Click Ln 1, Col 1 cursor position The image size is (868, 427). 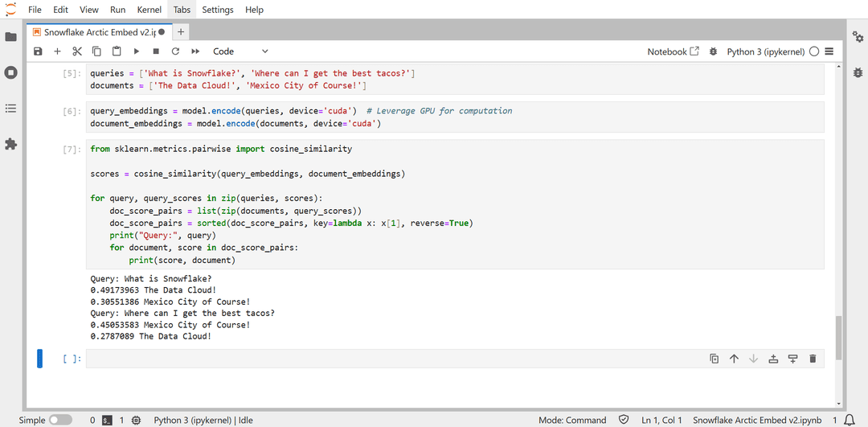661,421
